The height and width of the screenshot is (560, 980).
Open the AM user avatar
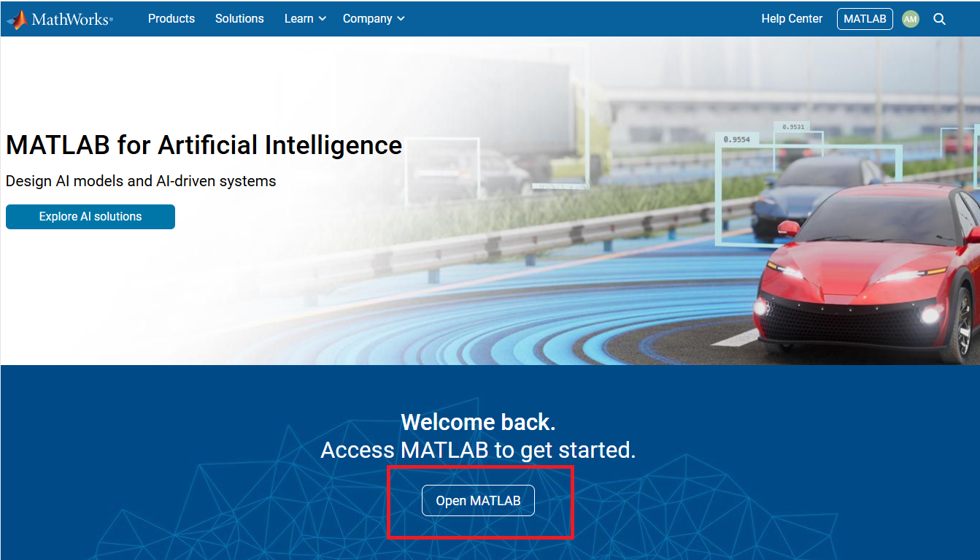click(x=910, y=19)
